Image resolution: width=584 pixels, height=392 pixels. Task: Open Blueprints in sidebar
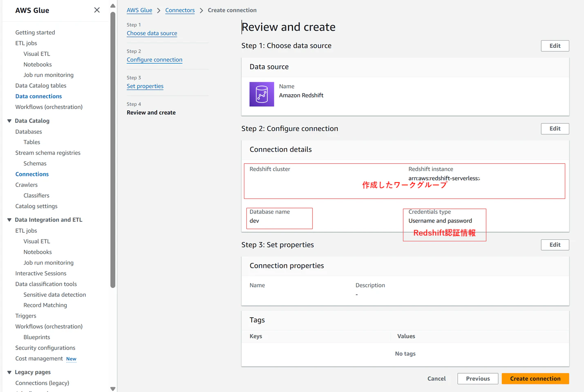(37, 337)
